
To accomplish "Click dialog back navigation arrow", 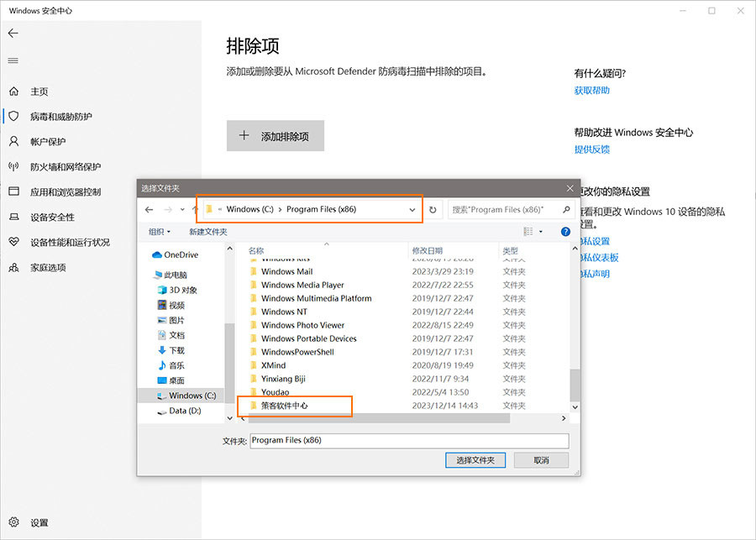I will [x=149, y=209].
